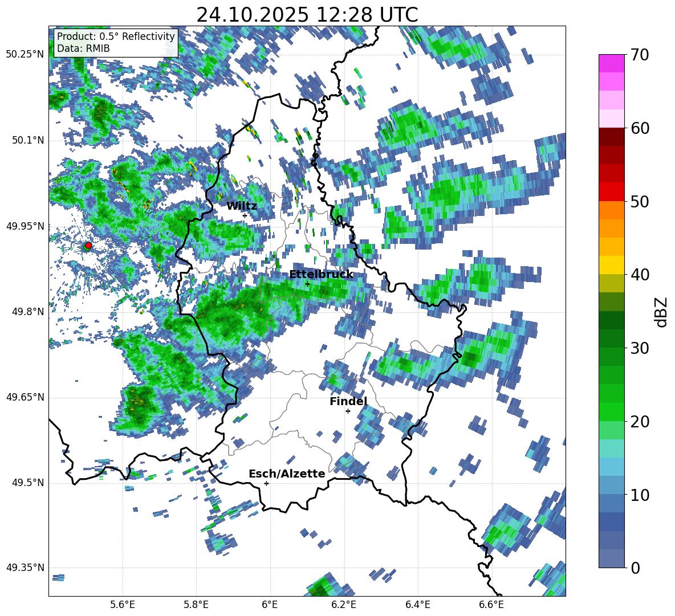Click the 49.35°N latitude label
Image resolution: width=675 pixels, height=616 pixels.
(25, 568)
